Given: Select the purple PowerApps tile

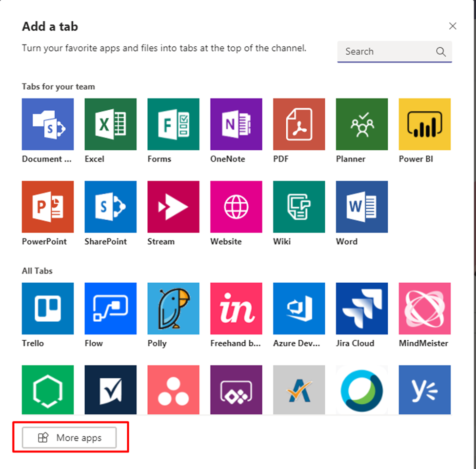Looking at the screenshot, I should pyautogui.click(x=236, y=390).
